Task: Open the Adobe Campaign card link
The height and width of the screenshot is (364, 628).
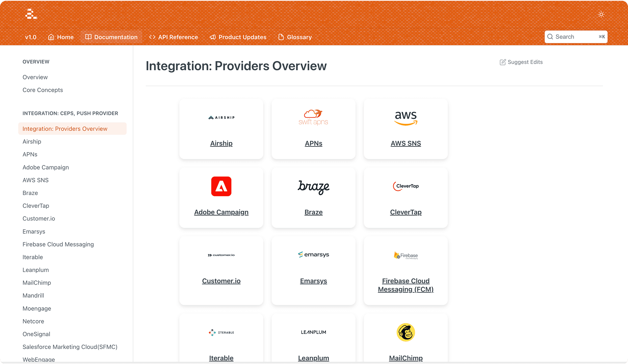Action: 221,212
